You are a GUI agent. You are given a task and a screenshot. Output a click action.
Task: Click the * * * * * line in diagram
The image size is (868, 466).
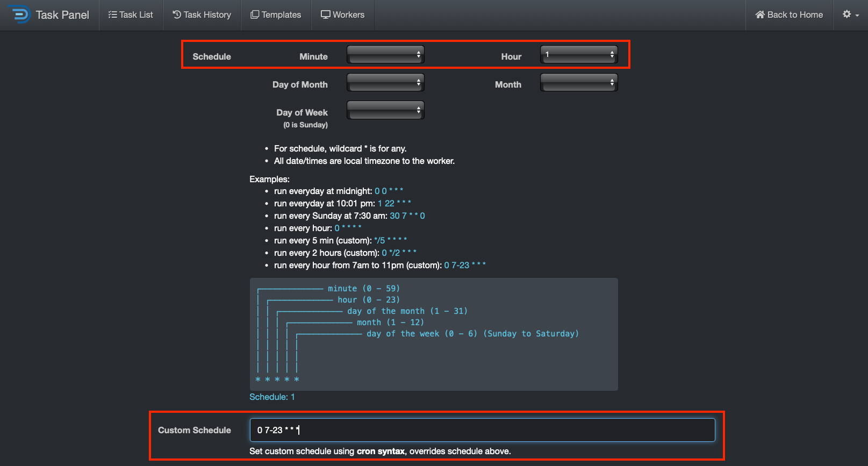(x=277, y=379)
